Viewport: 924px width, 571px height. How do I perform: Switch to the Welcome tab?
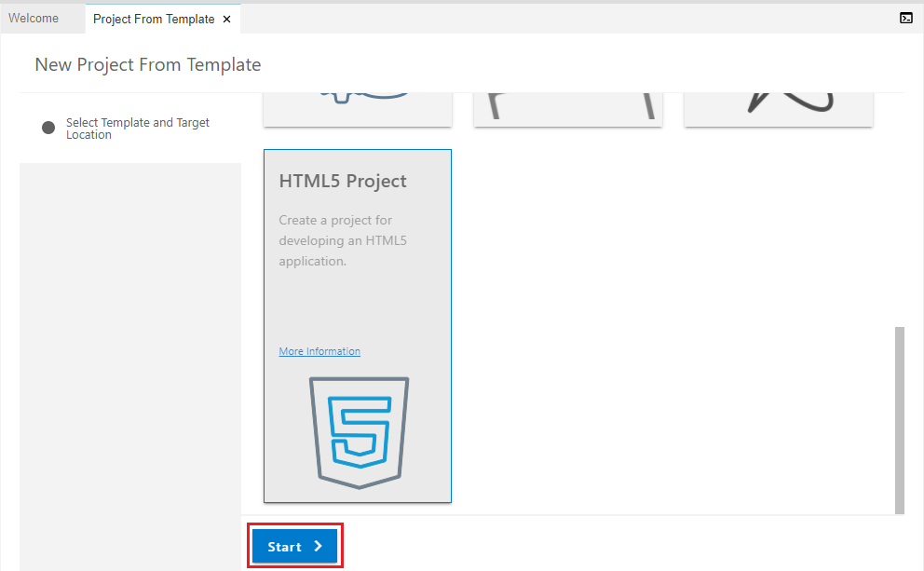pyautogui.click(x=34, y=19)
